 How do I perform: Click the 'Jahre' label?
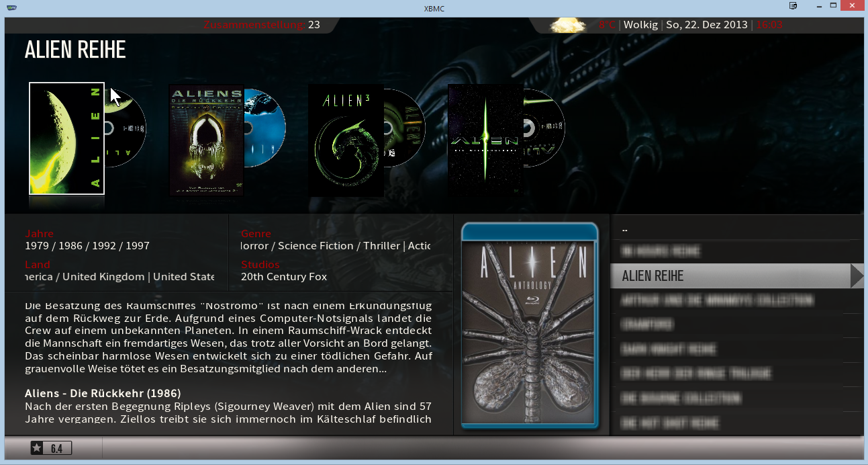[39, 234]
